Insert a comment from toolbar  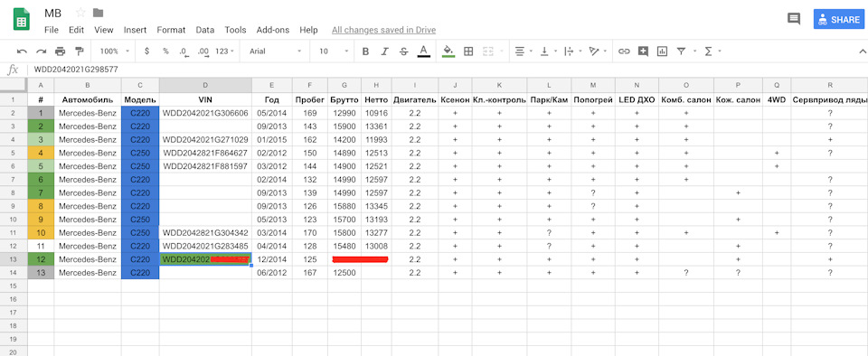click(643, 52)
